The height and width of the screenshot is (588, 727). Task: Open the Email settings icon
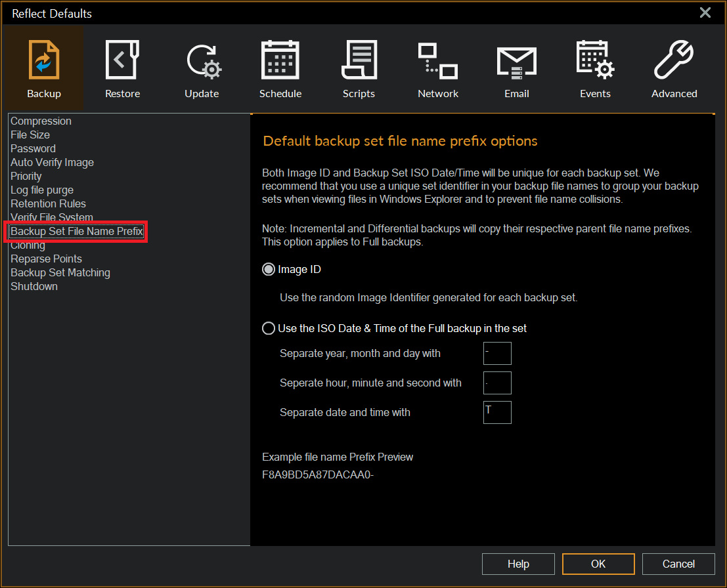pos(516,68)
